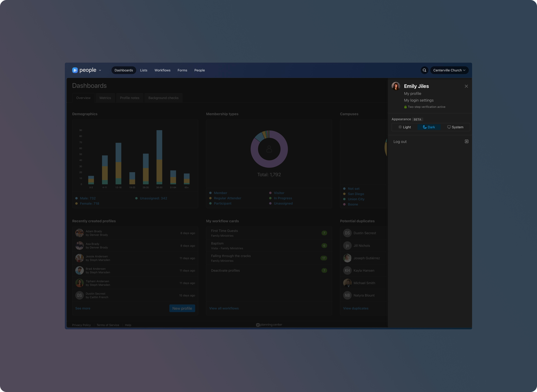Set appearance to System
Screen dimensions: 537x392
455,127
